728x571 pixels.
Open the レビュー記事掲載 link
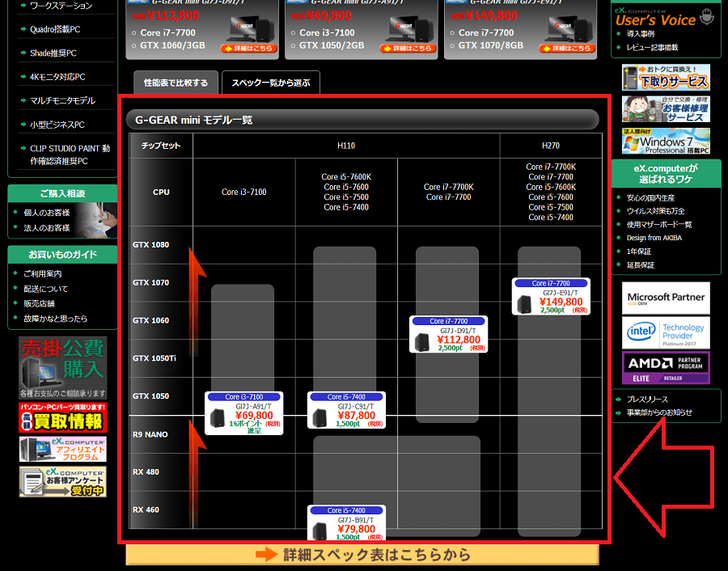[652, 48]
